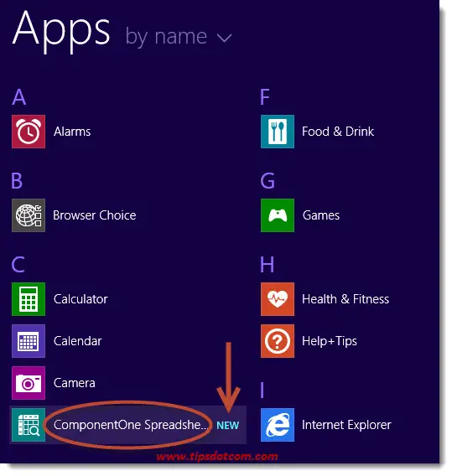Click the letter 'C' group header

tap(18, 265)
